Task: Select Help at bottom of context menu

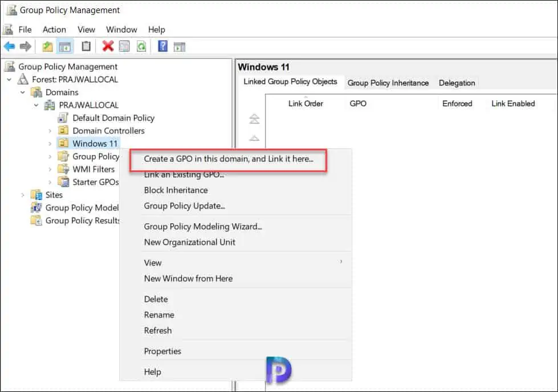Action: (152, 371)
